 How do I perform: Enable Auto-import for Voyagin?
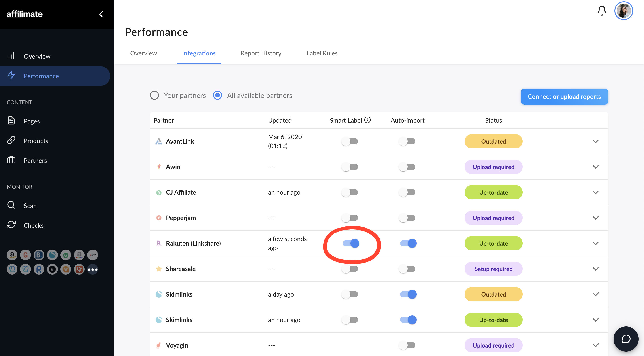[407, 345]
